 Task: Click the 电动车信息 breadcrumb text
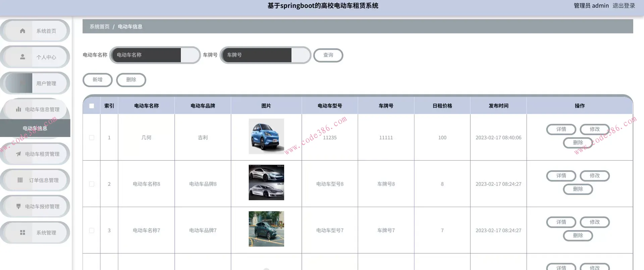(x=130, y=27)
